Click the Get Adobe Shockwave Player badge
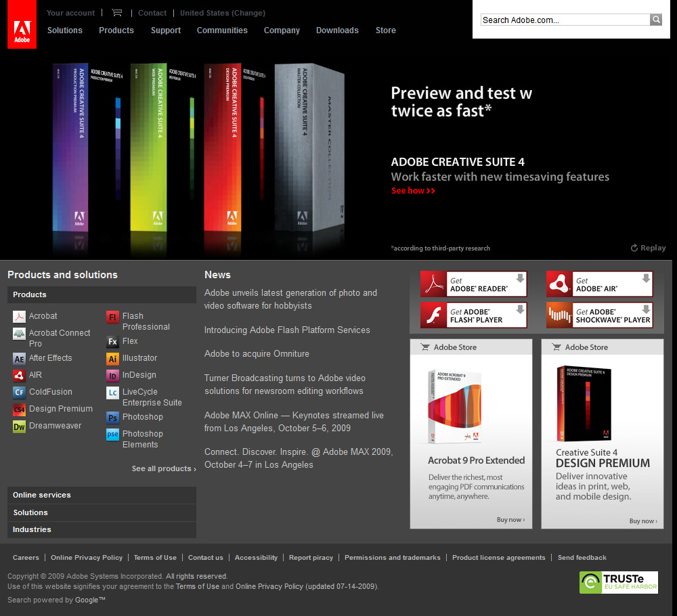This screenshot has width=677, height=616. (x=599, y=315)
